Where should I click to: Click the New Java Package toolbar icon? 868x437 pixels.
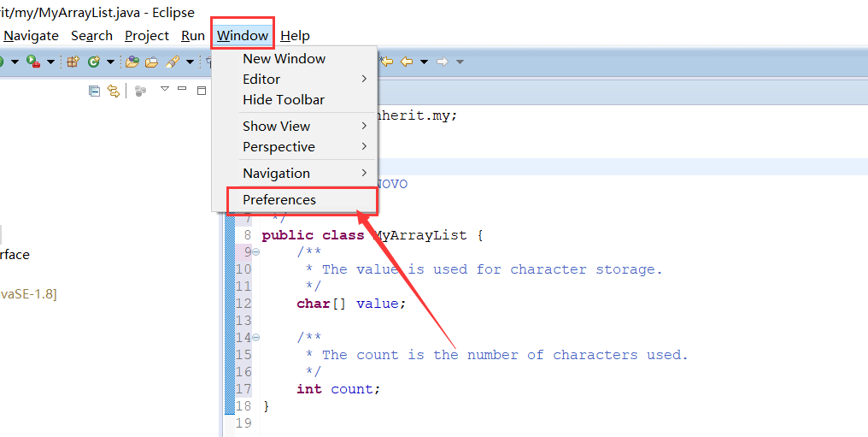(x=73, y=62)
